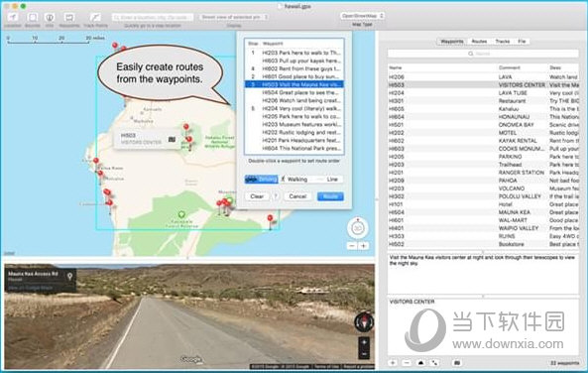Zoom in the map with plus button
Image resolution: width=588 pixels, height=373 pixels.
pos(363,246)
